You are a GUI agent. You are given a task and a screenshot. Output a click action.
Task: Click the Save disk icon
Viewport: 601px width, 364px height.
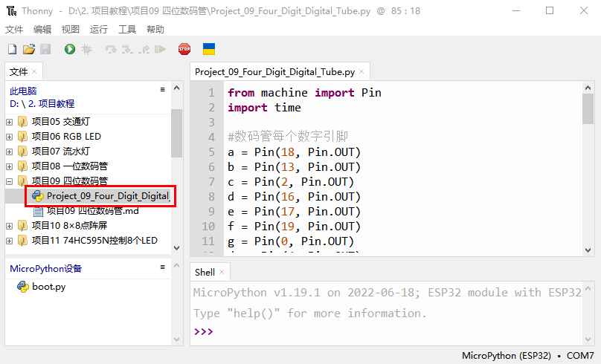(x=45, y=49)
